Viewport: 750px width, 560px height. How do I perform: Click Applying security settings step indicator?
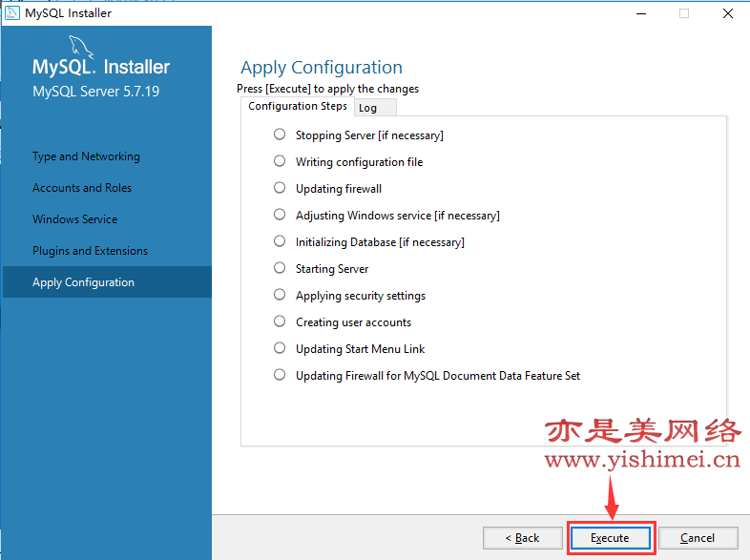(280, 295)
